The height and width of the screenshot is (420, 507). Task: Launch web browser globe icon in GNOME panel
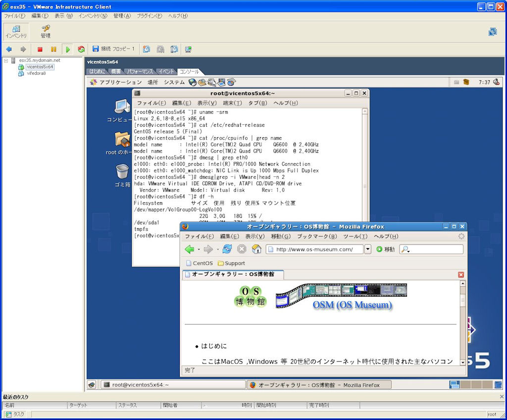[x=193, y=82]
